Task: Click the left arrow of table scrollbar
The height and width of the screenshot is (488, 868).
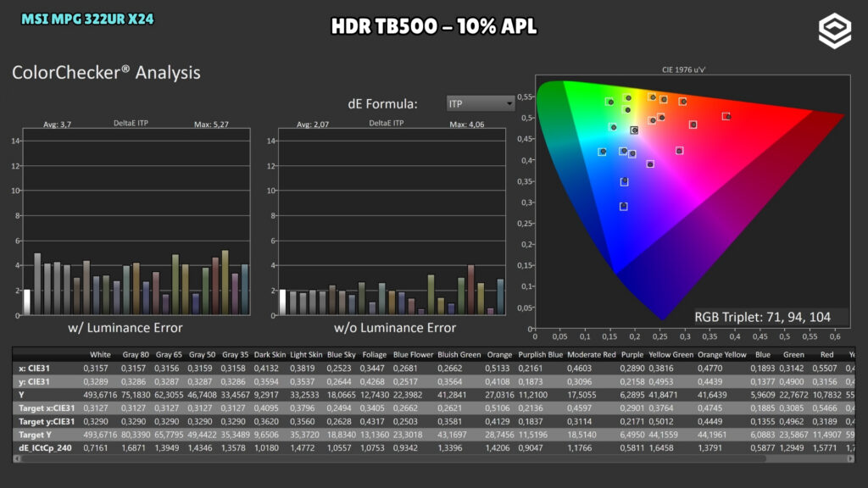Action: [x=17, y=458]
